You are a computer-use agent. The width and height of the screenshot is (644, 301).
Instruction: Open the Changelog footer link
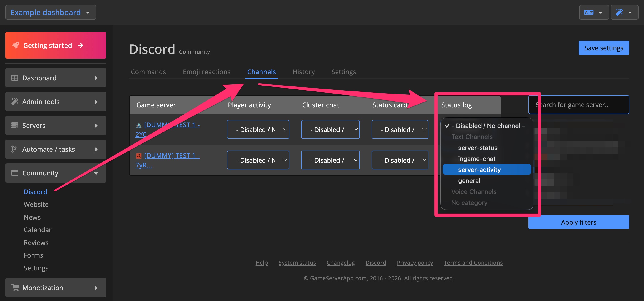(x=341, y=263)
